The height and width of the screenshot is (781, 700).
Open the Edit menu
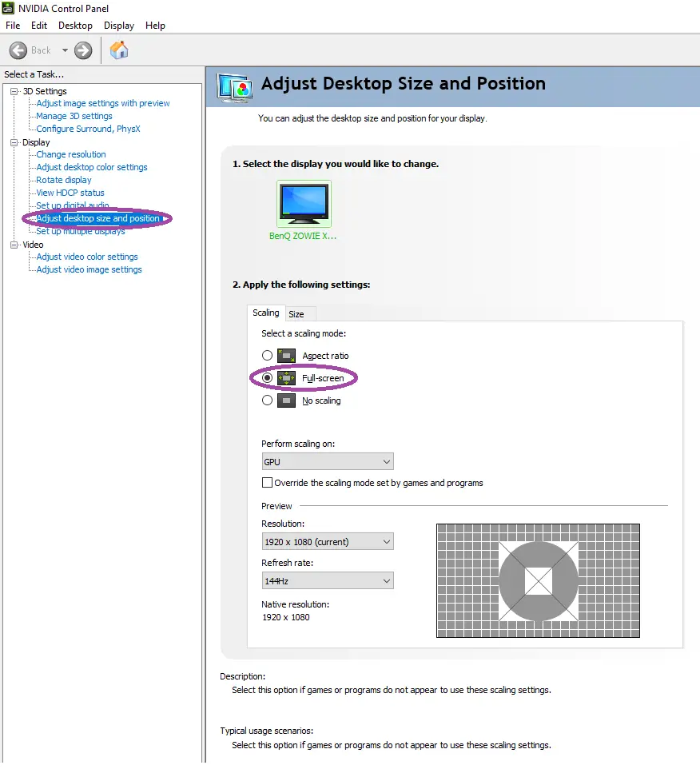click(x=39, y=26)
